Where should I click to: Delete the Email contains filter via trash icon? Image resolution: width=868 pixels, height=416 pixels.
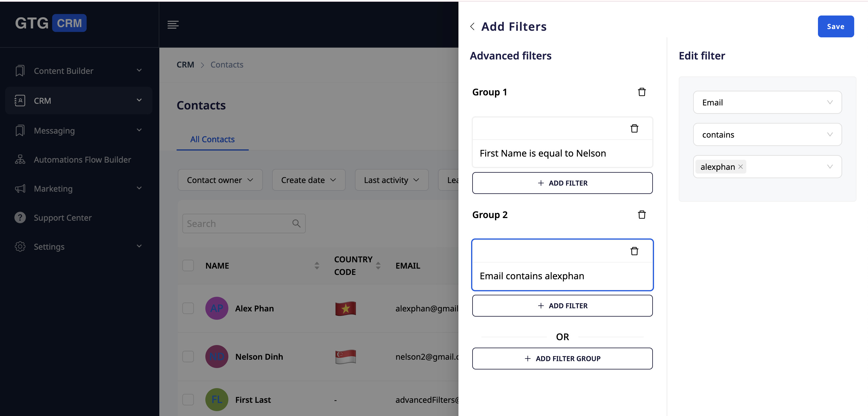tap(634, 251)
